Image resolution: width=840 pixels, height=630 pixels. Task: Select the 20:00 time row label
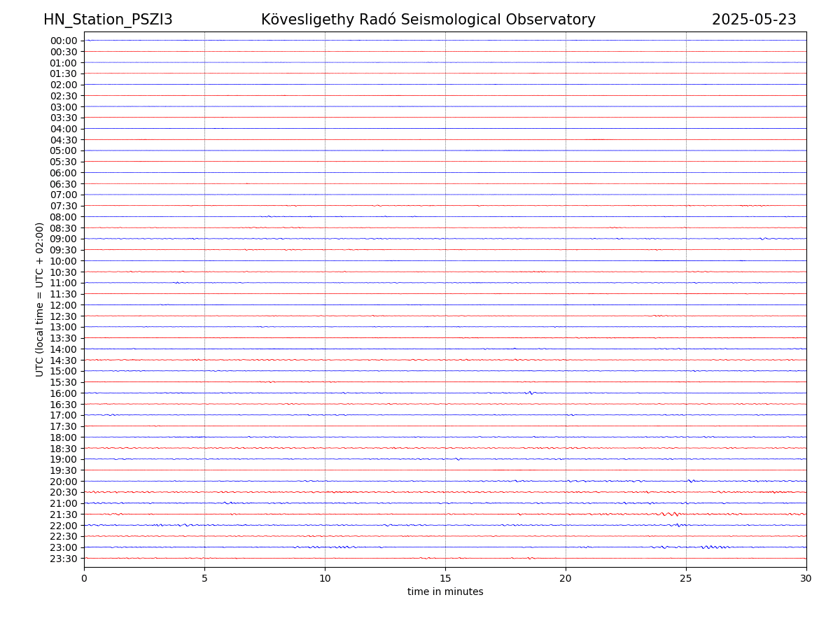coord(63,482)
